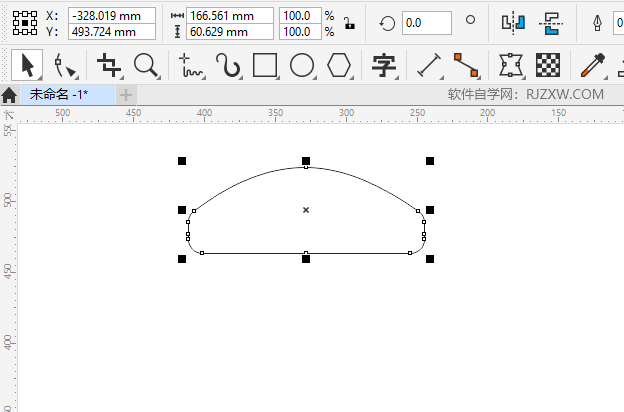This screenshot has width=624, height=412.
Task: Toggle the lock ratio padlock
Action: (x=349, y=23)
